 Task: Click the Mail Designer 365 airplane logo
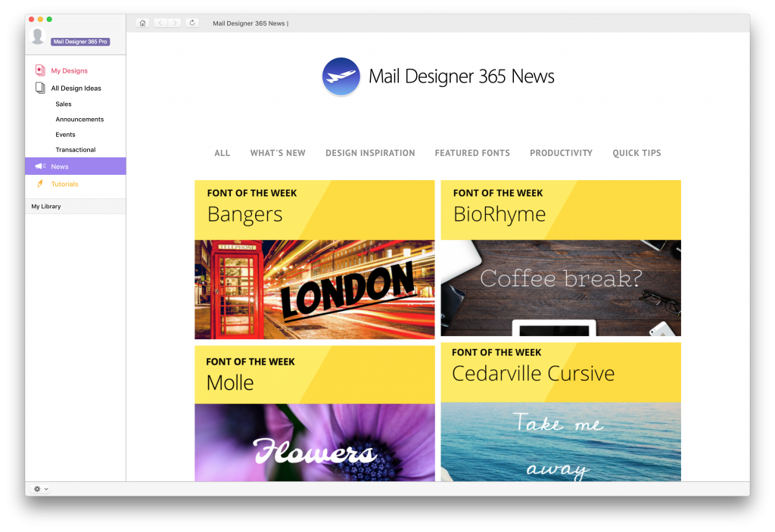coord(341,76)
